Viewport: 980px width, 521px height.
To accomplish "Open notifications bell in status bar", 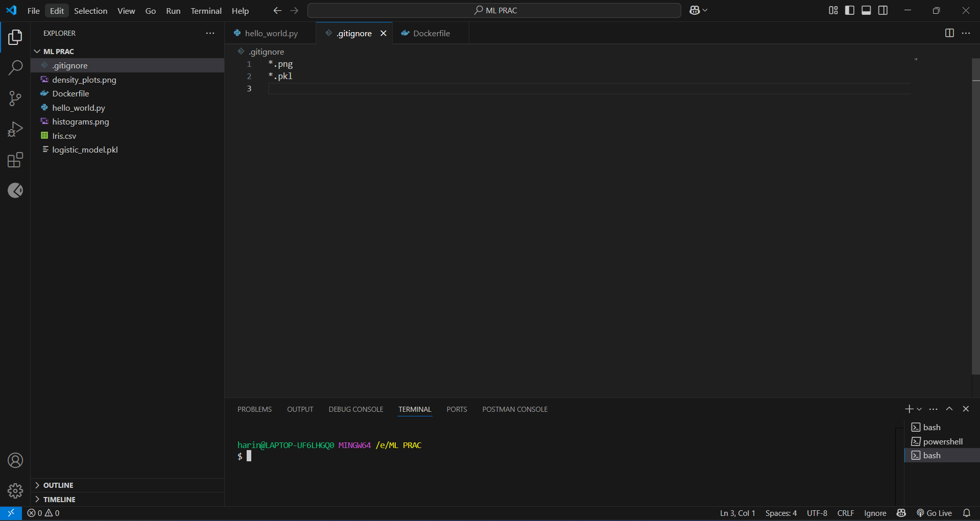I will tap(967, 513).
